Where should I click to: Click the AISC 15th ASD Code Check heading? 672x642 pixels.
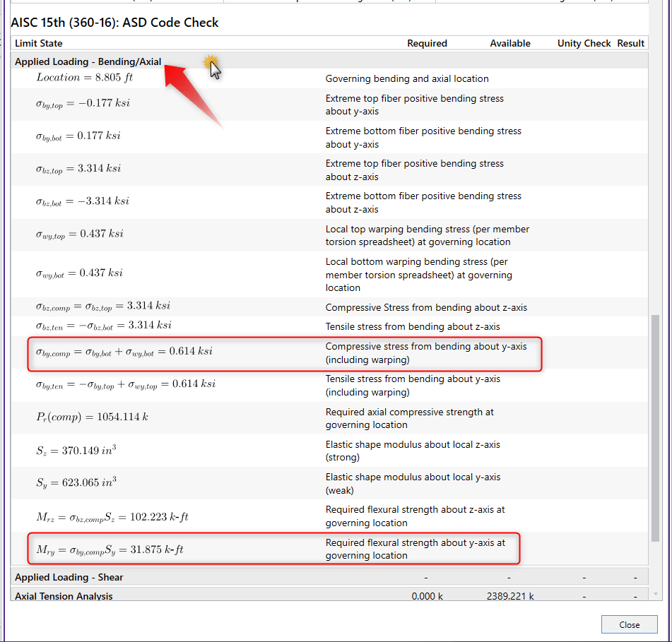pos(114,23)
